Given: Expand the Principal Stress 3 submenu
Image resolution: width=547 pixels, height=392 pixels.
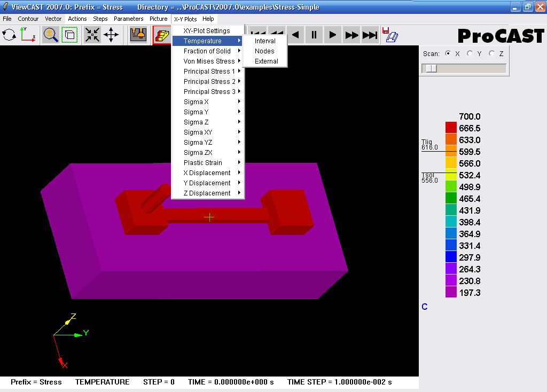Looking at the screenshot, I should [208, 91].
